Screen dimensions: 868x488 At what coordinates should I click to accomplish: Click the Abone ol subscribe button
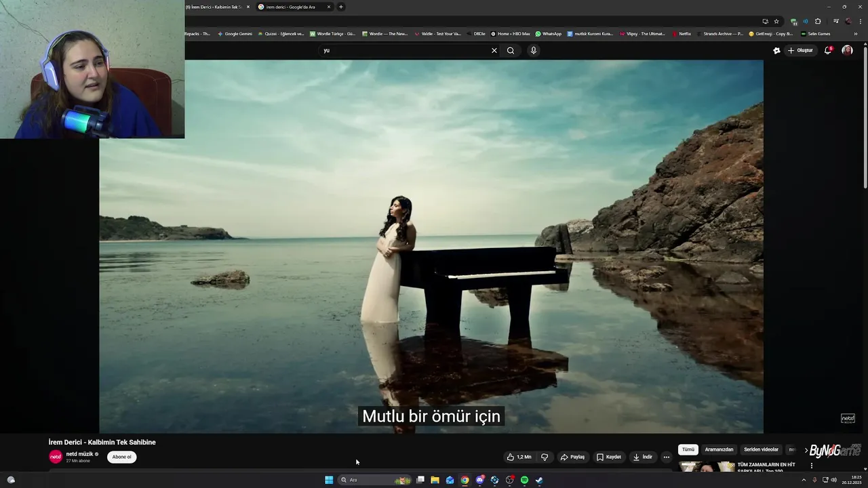coord(122,457)
